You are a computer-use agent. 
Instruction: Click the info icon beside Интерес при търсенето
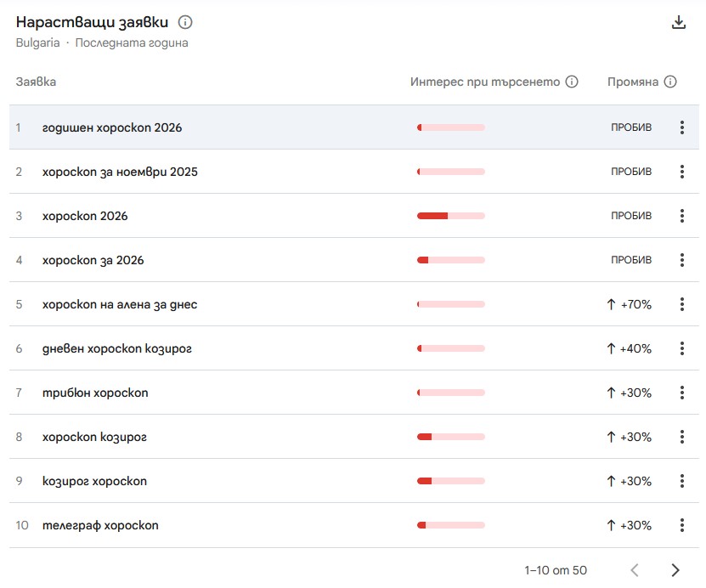(571, 82)
